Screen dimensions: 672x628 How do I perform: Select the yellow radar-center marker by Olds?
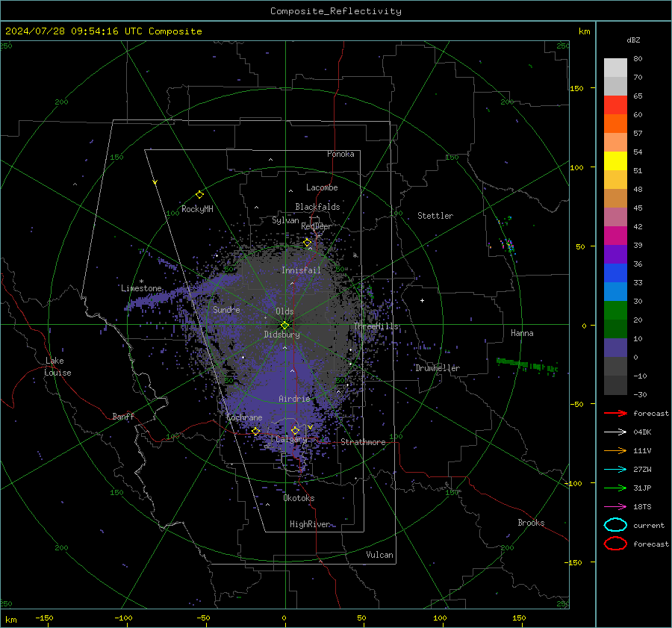(x=284, y=326)
